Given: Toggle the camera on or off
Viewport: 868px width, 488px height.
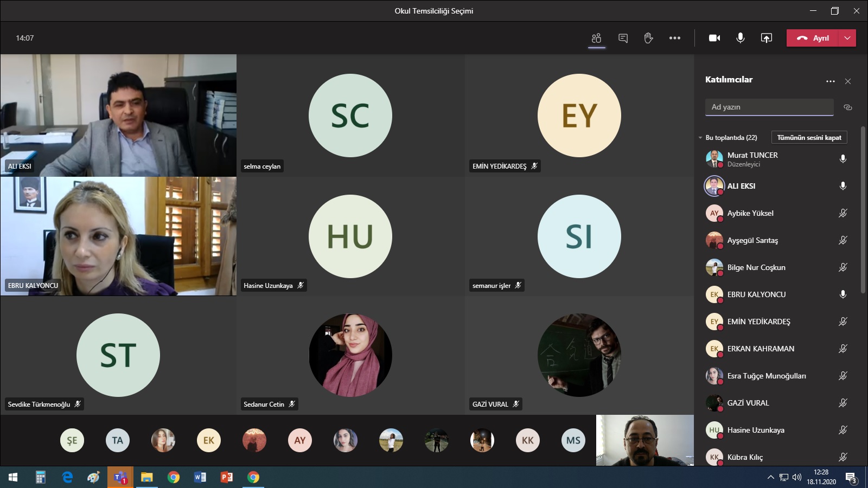Looking at the screenshot, I should 714,38.
